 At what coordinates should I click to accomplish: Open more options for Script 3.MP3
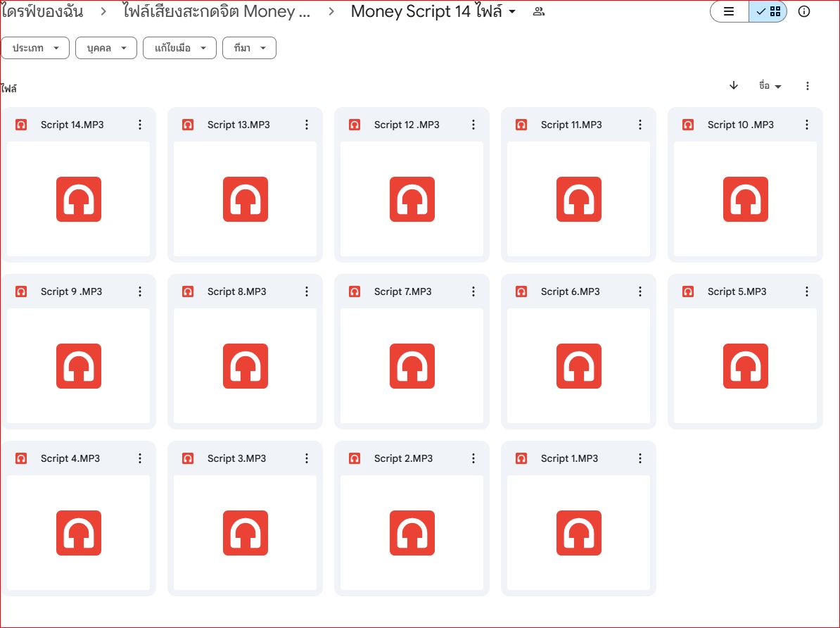click(x=307, y=458)
